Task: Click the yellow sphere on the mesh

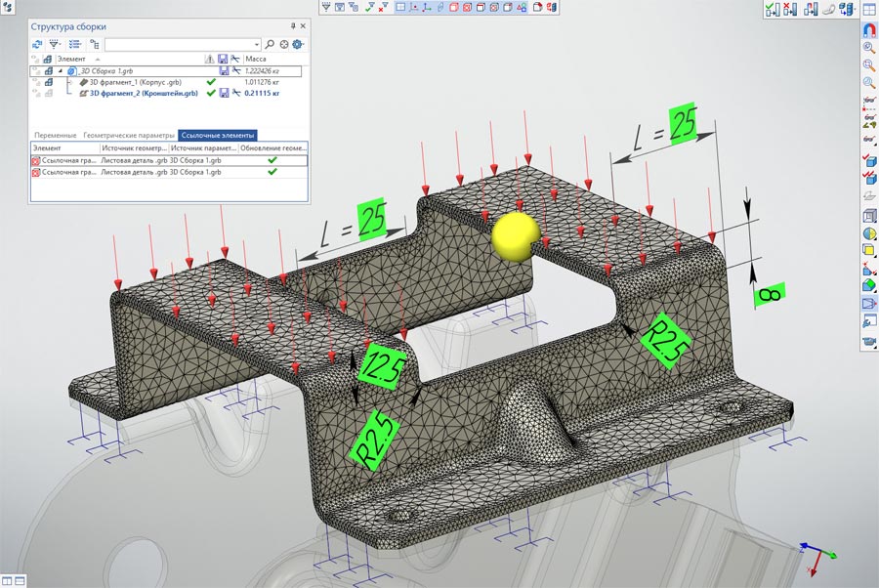Action: pos(515,235)
